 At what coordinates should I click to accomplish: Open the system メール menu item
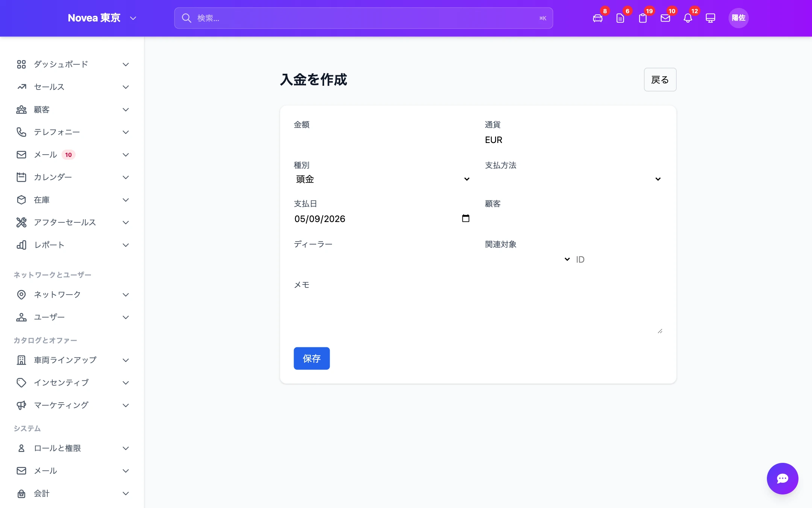point(73,471)
